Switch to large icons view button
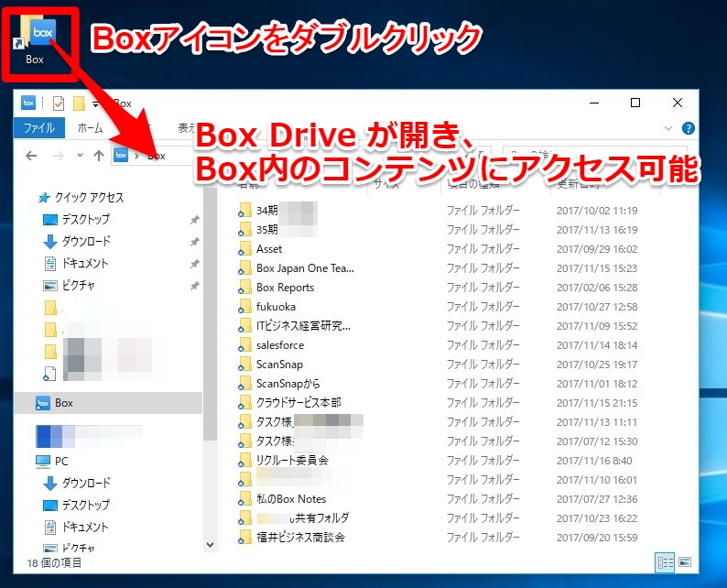Screen dimensions: 727x588 click(685, 562)
